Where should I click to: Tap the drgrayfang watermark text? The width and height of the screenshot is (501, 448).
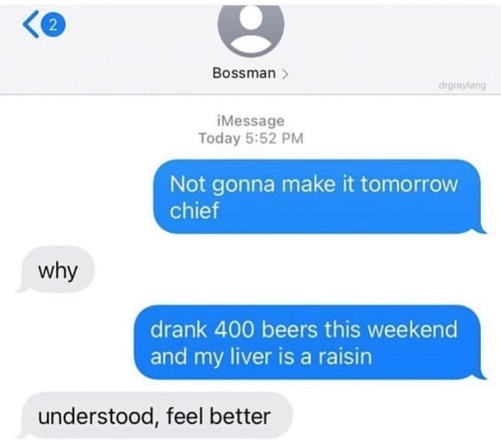click(x=463, y=86)
